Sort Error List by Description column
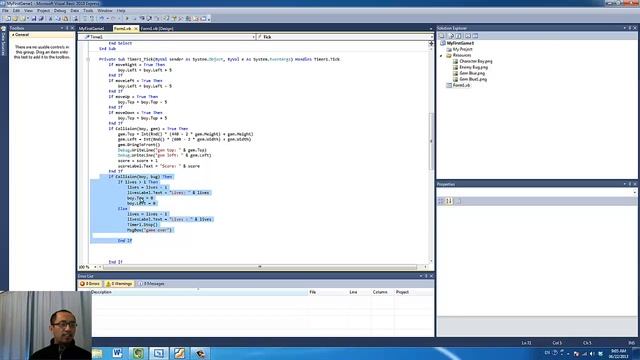This screenshot has height=360, width=640. coord(199,292)
